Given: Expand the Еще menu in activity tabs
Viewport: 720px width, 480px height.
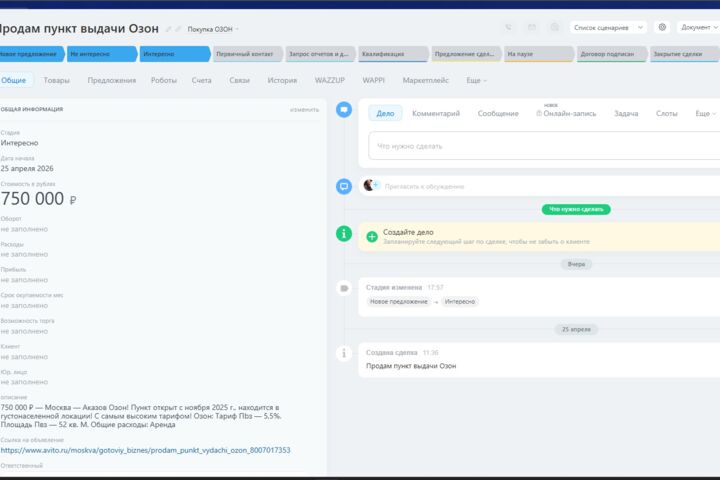Looking at the screenshot, I should 706,113.
